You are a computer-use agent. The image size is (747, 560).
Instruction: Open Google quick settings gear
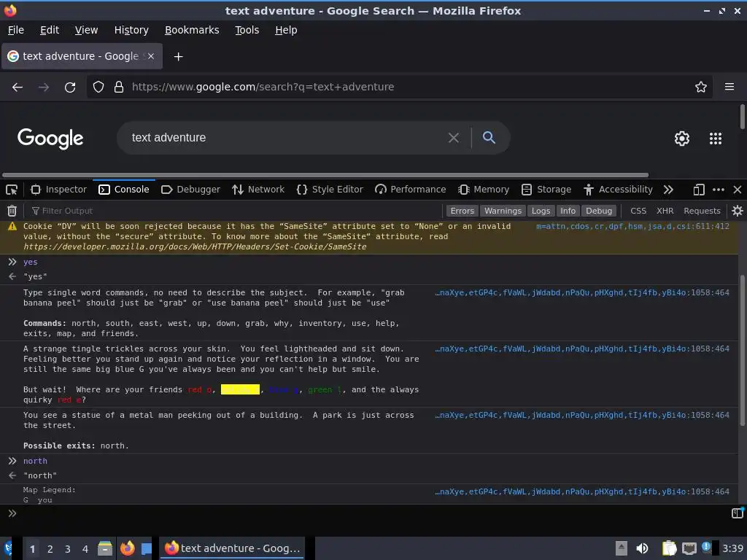tap(682, 138)
